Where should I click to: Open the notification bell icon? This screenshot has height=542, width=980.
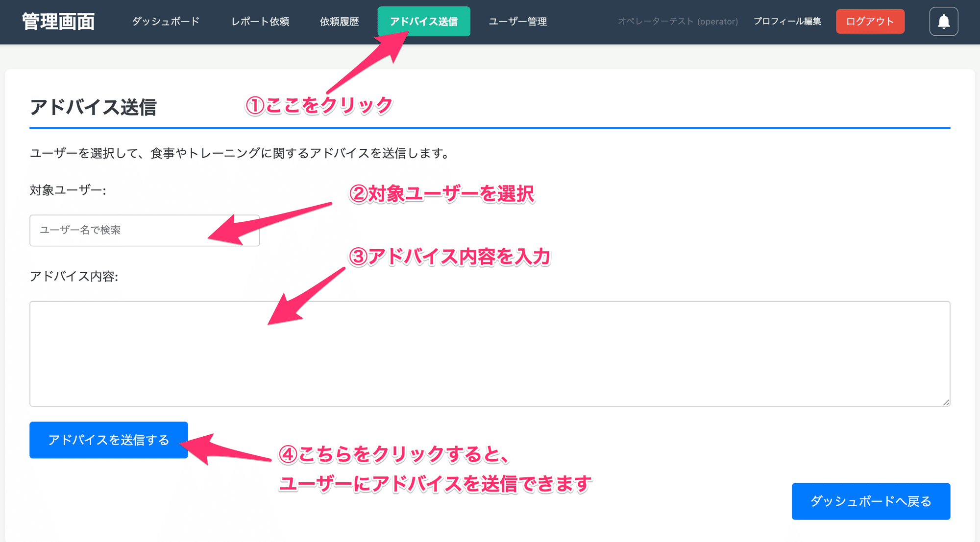coord(943,22)
